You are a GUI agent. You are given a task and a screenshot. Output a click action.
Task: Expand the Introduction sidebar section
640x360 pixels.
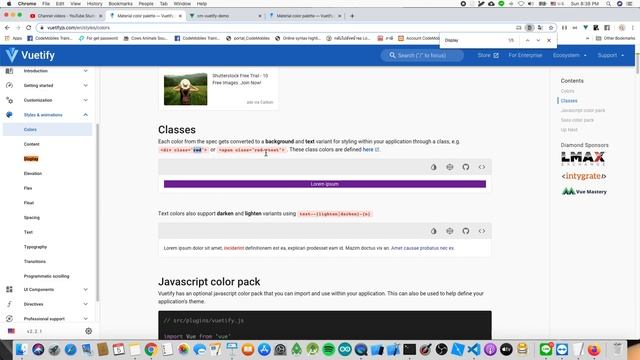pos(47,71)
